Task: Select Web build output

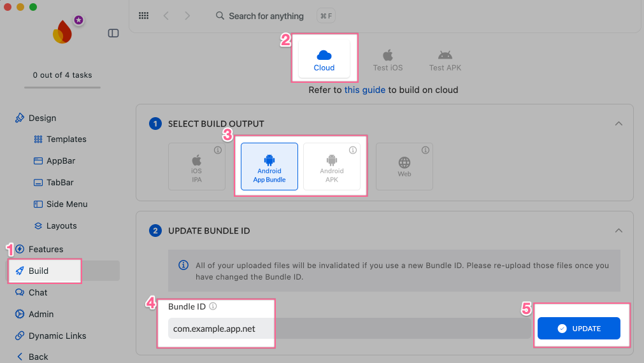Action: [404, 167]
